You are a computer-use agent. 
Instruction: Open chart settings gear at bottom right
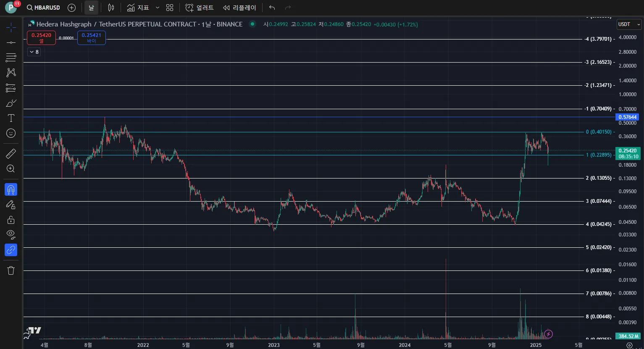[629, 345]
